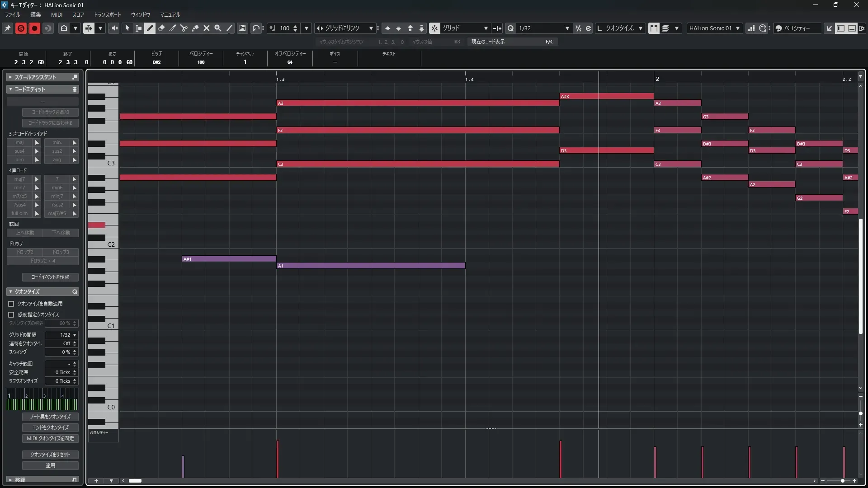Screen dimensions: 868x488
Task: Select the Mute X tool
Action: [x=207, y=28]
